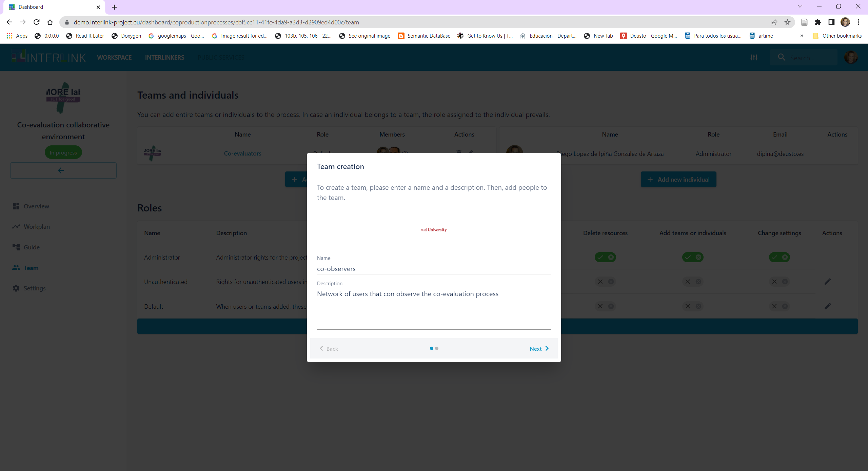The width and height of the screenshot is (868, 471).
Task: Click the pagination dot indicator second step
Action: [436, 348]
